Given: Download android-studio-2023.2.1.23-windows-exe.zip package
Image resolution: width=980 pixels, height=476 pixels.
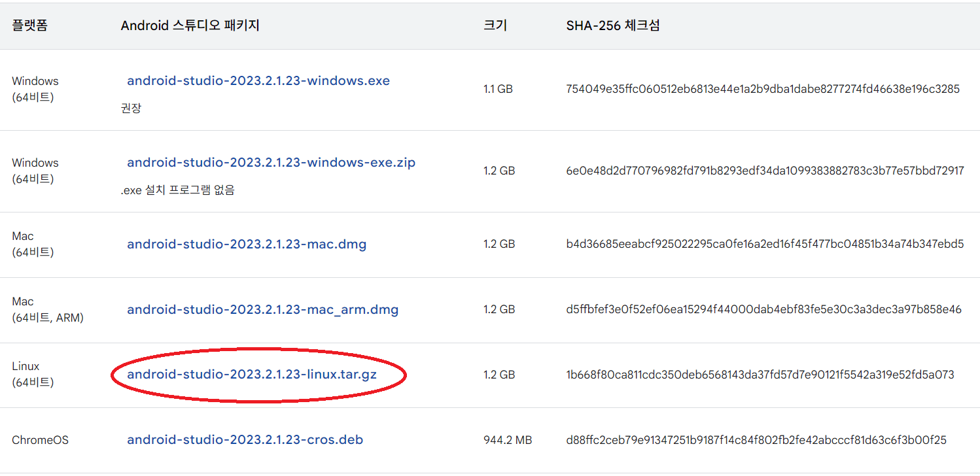Looking at the screenshot, I should coord(271,163).
